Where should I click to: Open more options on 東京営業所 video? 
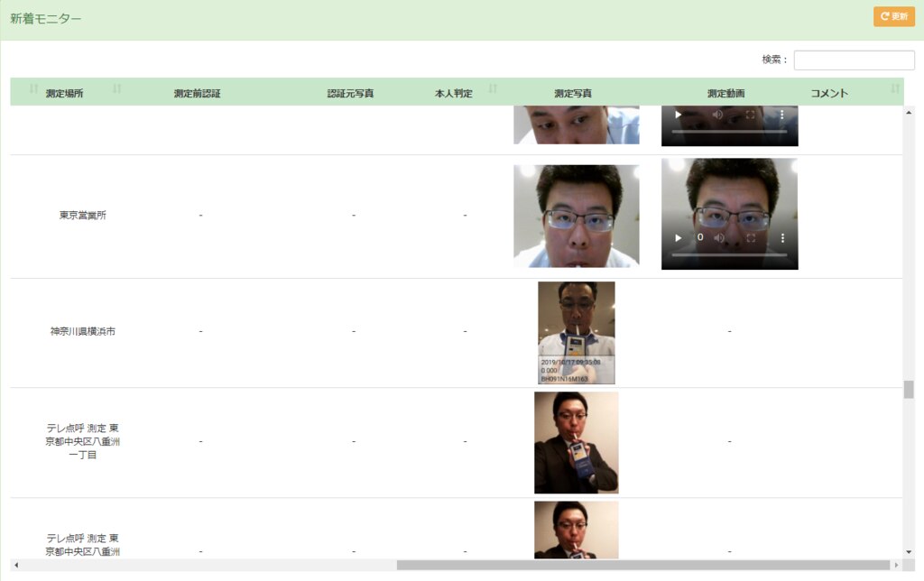coord(782,238)
